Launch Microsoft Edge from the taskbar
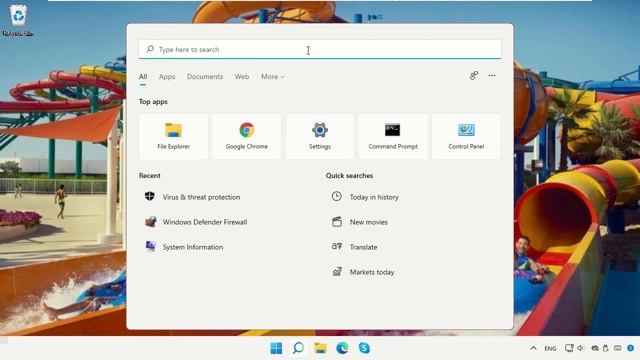The width and height of the screenshot is (640, 360). point(342,348)
